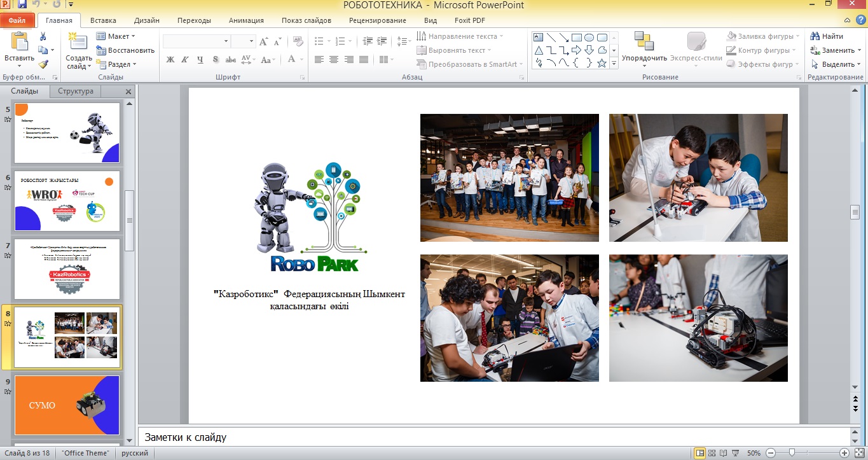
Task: Click the font color A swatch
Action: click(291, 60)
